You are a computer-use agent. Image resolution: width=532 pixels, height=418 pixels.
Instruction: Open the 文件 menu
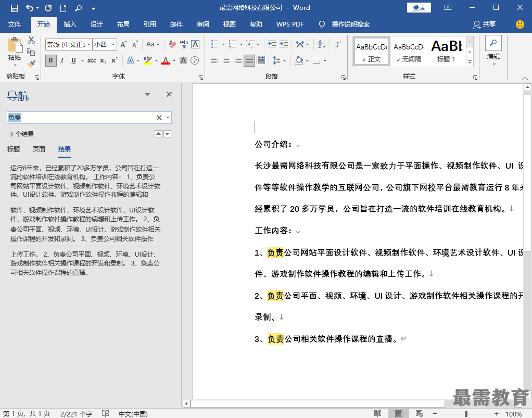(x=15, y=24)
